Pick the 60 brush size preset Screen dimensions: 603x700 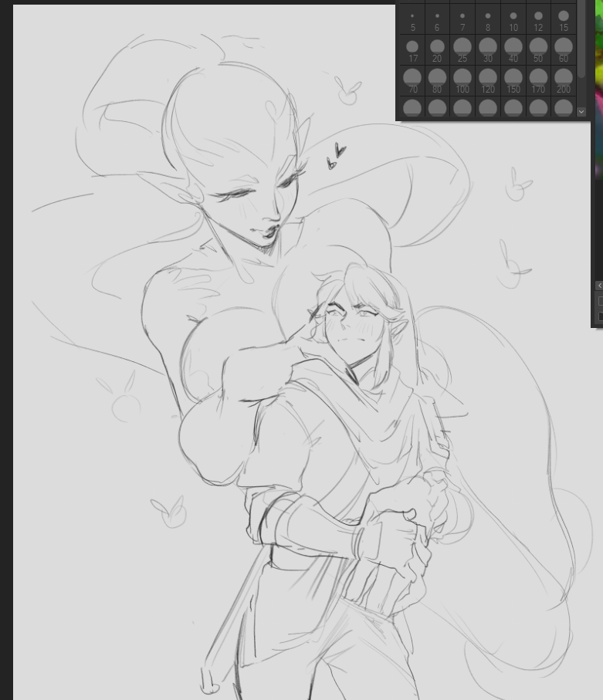[x=564, y=50]
